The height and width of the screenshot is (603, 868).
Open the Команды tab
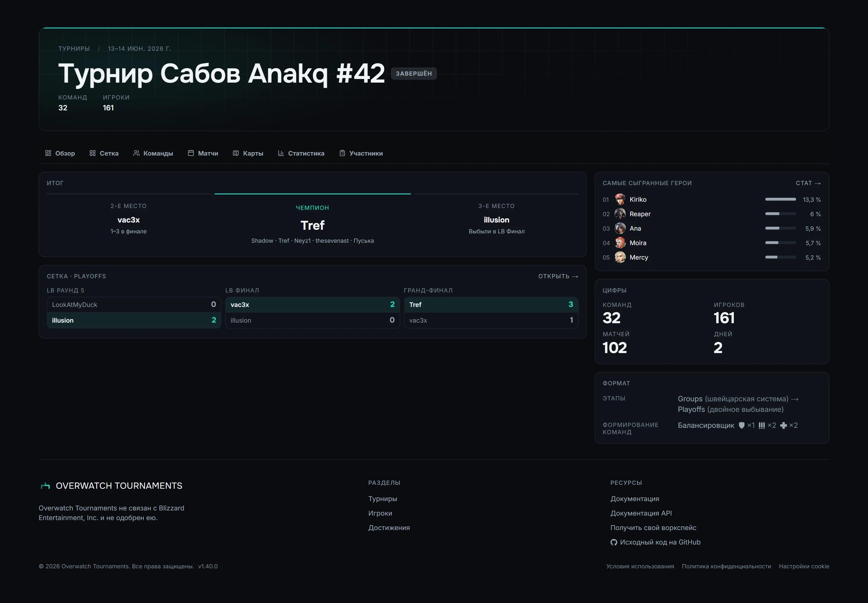pyautogui.click(x=153, y=153)
